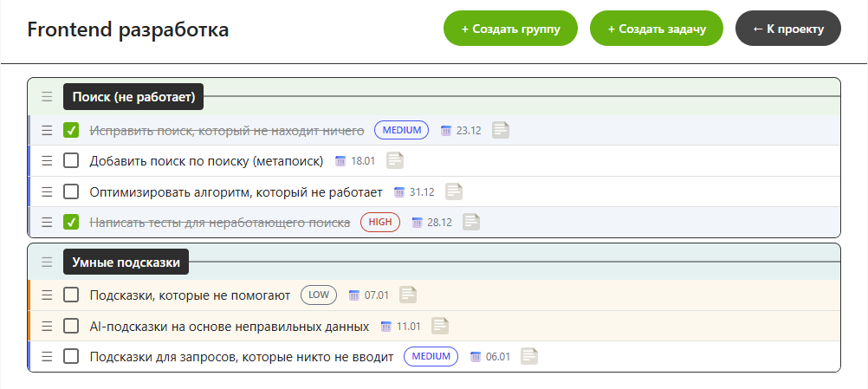Click calendar icon beside date 11.01
Viewport: 868px width, 389px height.
[386, 327]
